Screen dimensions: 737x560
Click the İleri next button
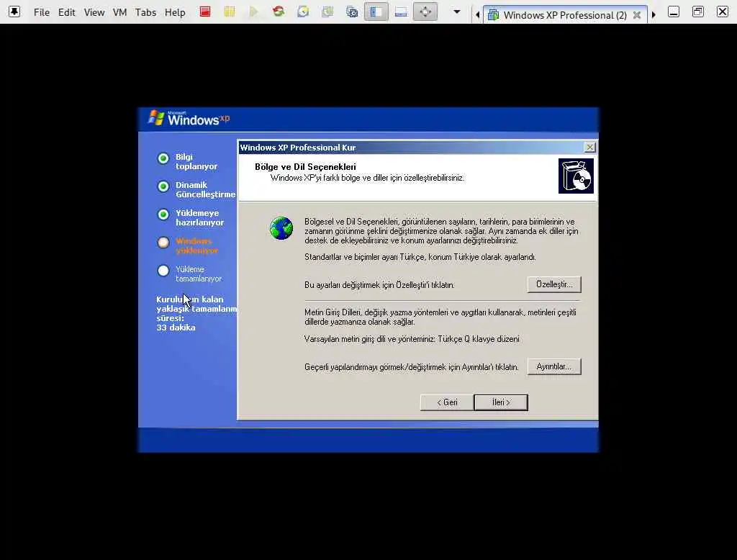pos(501,402)
